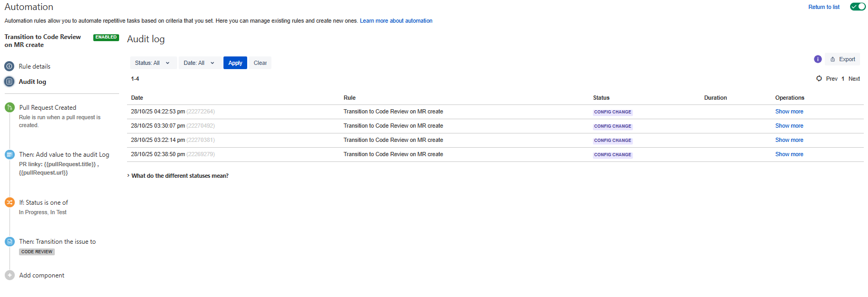The width and height of the screenshot is (868, 297).
Task: Open Learn more about automation link
Action: click(x=396, y=21)
